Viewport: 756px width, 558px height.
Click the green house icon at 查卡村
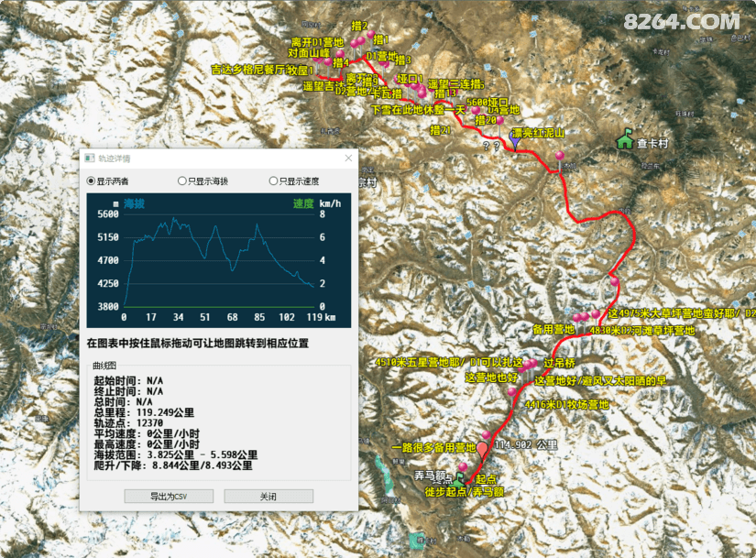click(625, 139)
